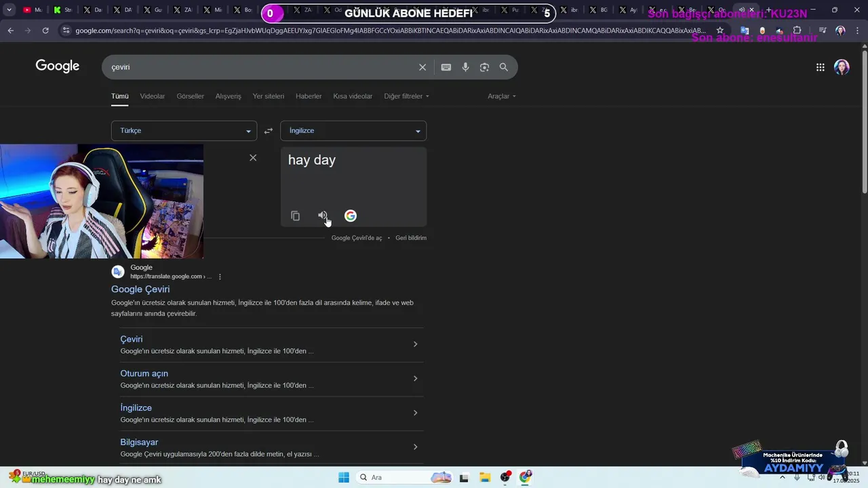This screenshot has height=488, width=868.
Task: Open the 'İngilizce' sitelink
Action: pos(136,408)
